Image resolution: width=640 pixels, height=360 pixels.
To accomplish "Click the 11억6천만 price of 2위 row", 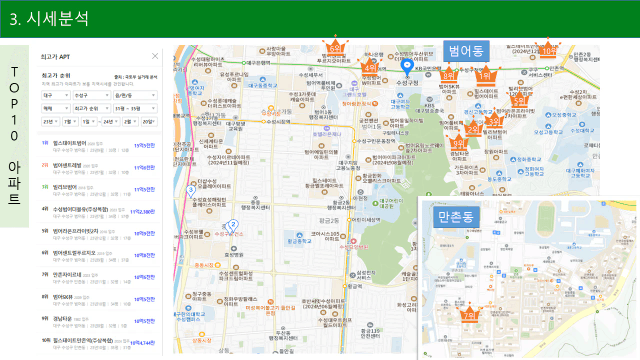I will coord(145,168).
